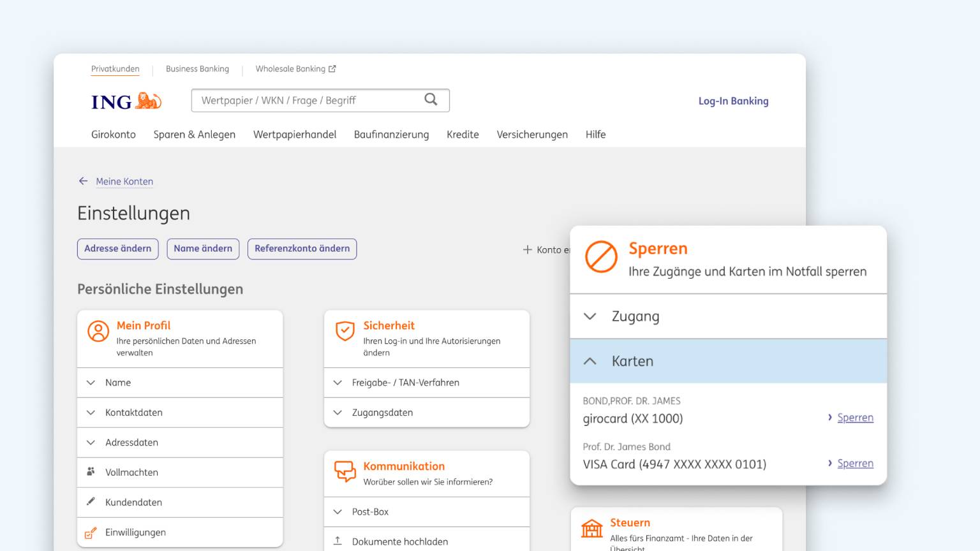Screen dimensions: 980x551
Task: Open the Dokumente hochladen row
Action: (427, 541)
